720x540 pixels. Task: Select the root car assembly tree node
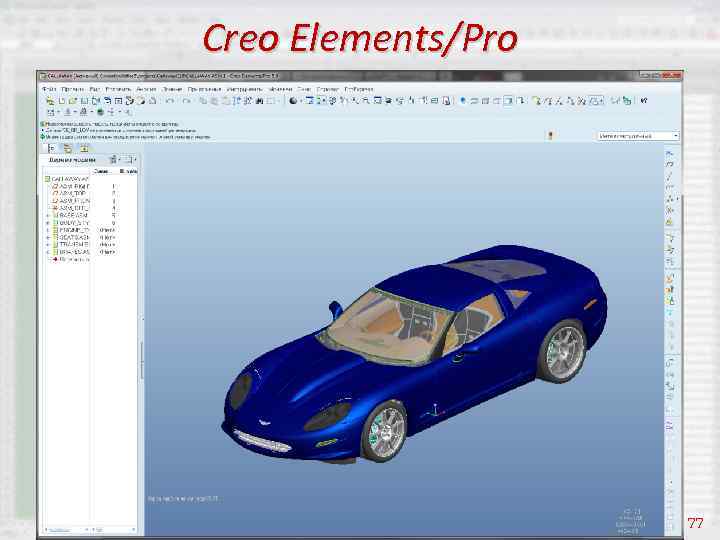[x=67, y=179]
